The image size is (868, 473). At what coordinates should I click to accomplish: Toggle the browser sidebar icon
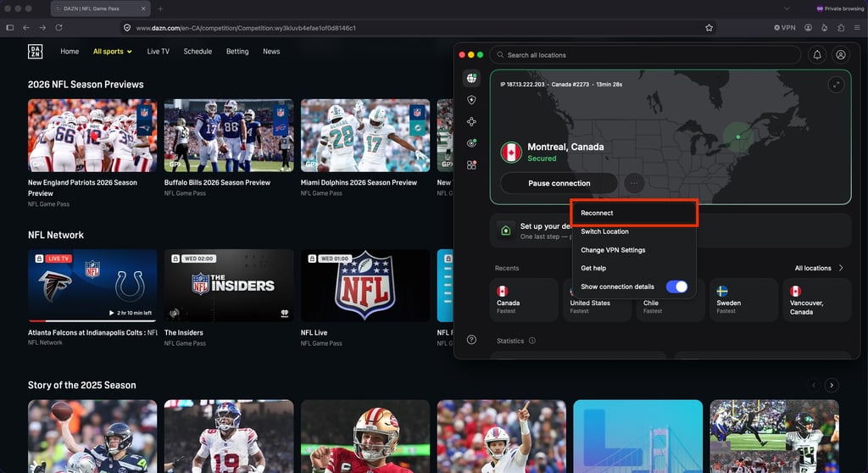[10, 28]
